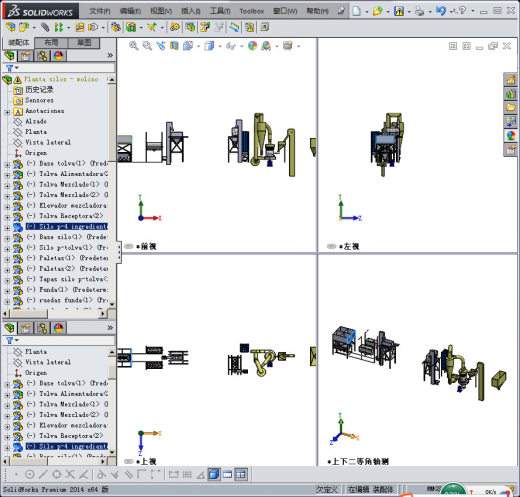
Task: Click the View Orientation icon
Action: pyautogui.click(x=188, y=46)
